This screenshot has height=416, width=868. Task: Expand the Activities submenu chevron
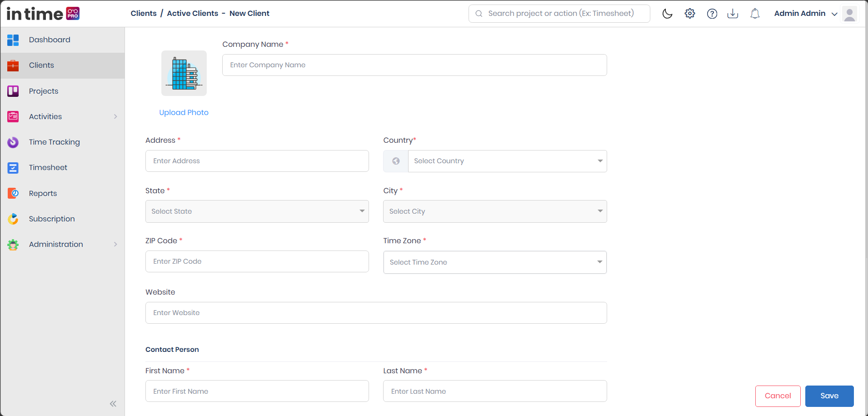point(115,116)
